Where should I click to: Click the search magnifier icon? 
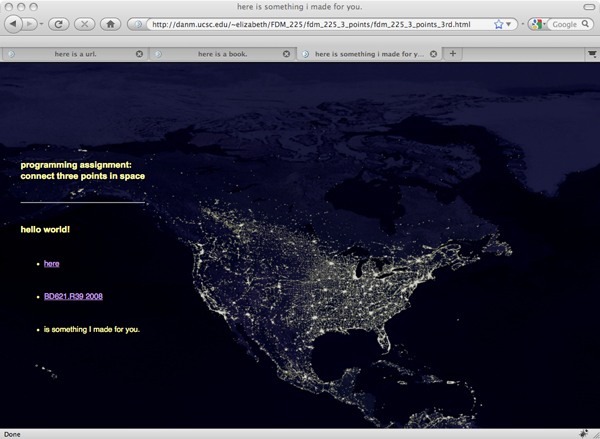tap(585, 24)
